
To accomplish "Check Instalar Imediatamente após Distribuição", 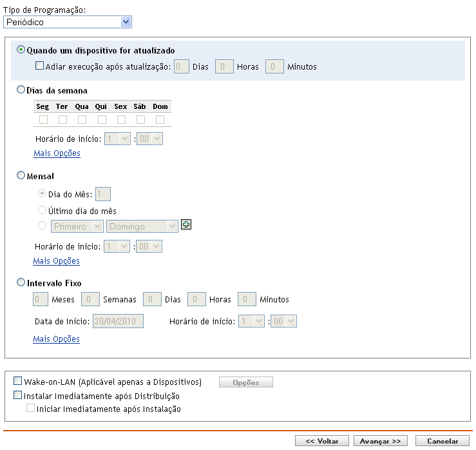I will pyautogui.click(x=18, y=395).
